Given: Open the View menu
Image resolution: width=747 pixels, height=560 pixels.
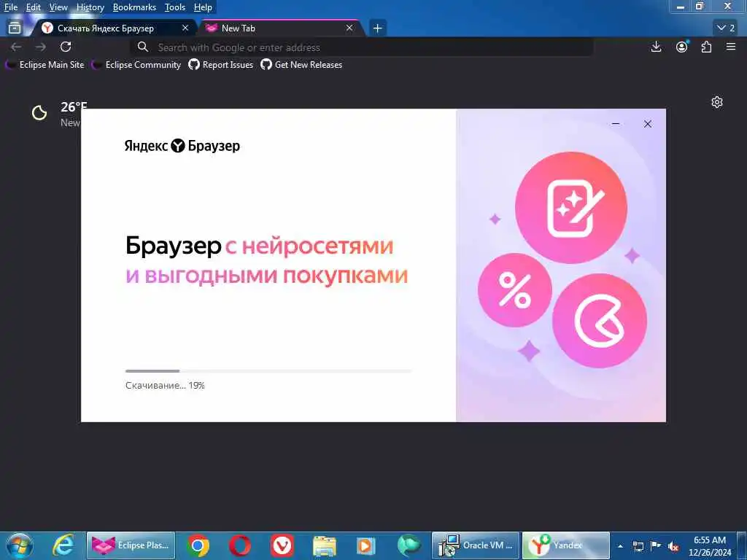Looking at the screenshot, I should click(x=58, y=7).
